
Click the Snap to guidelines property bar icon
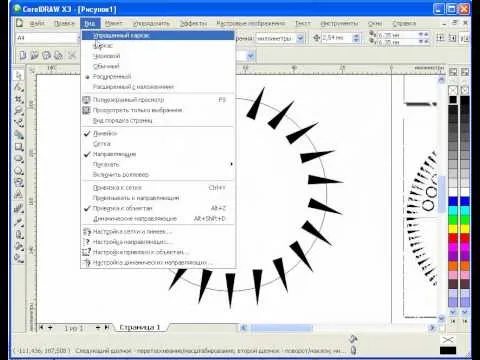click(452, 38)
